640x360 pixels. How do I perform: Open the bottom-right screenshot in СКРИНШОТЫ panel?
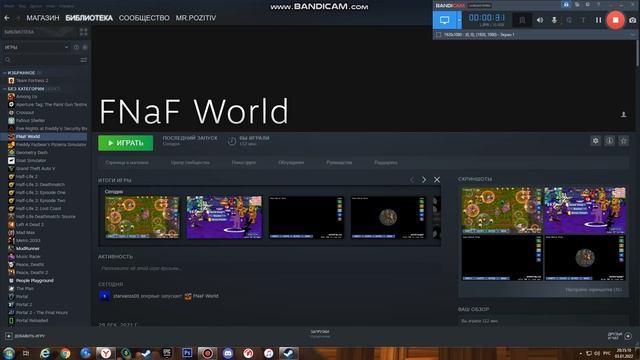point(585,258)
